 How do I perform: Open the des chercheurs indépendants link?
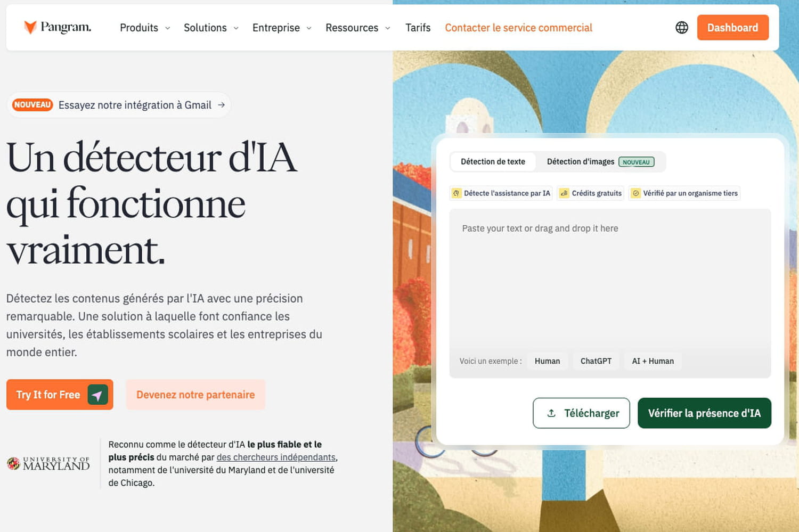click(276, 457)
